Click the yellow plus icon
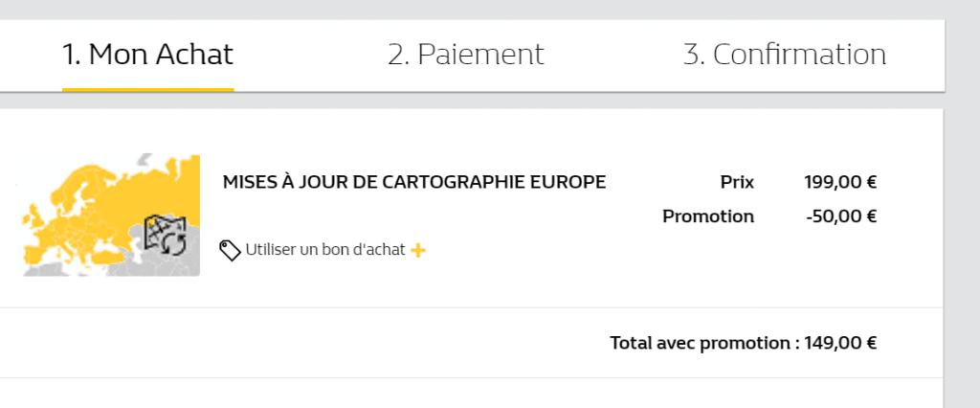This screenshot has width=980, height=408. (418, 250)
